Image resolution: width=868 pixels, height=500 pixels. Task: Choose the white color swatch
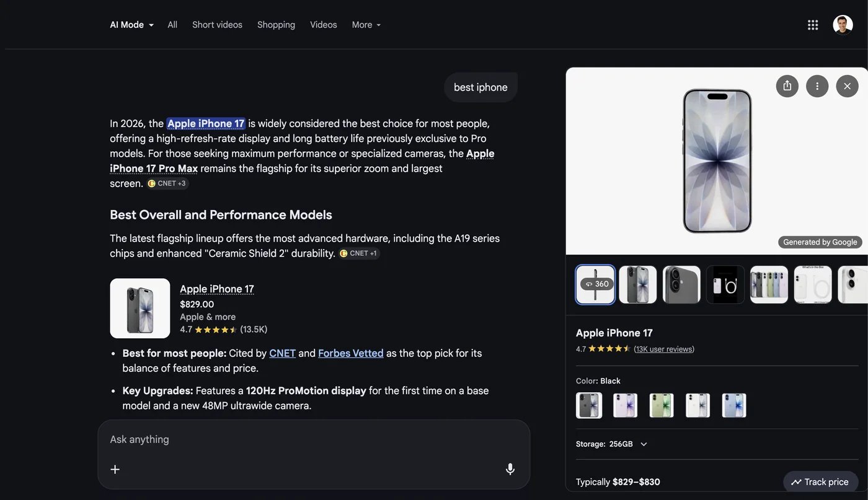tap(697, 405)
